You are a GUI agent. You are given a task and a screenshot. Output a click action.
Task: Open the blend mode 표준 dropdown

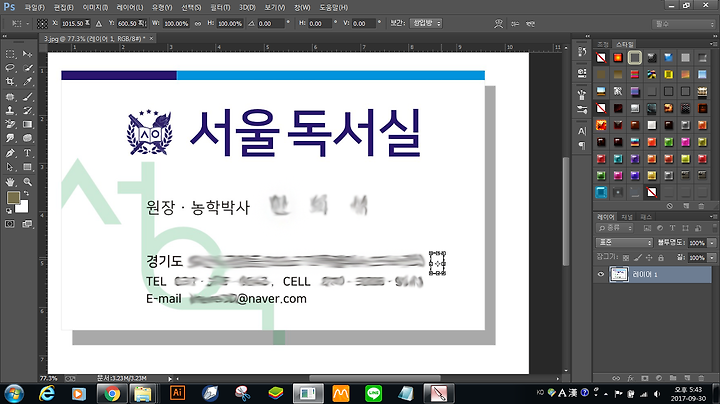624,242
